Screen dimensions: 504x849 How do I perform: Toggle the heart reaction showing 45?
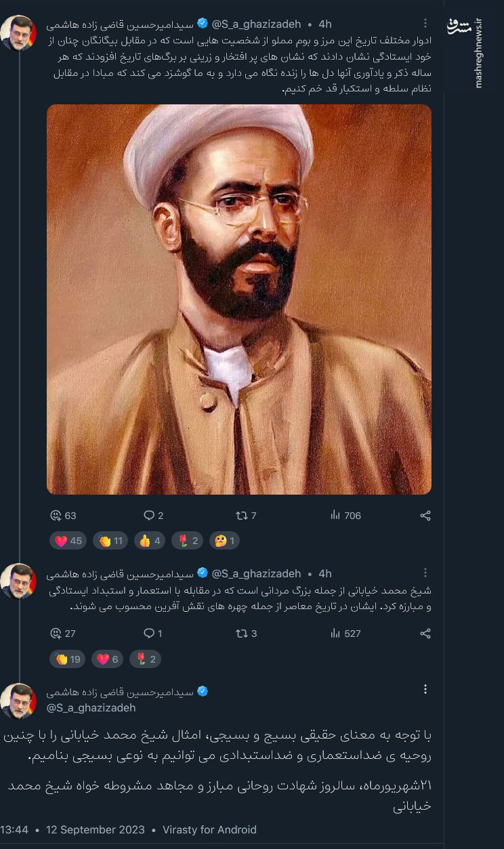point(68,540)
